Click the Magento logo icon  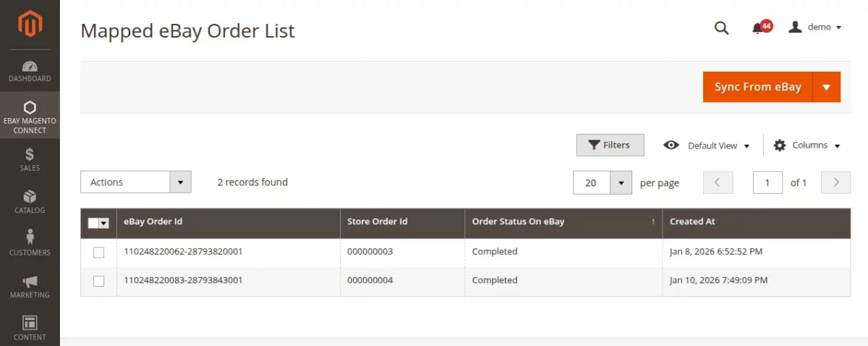click(x=30, y=25)
